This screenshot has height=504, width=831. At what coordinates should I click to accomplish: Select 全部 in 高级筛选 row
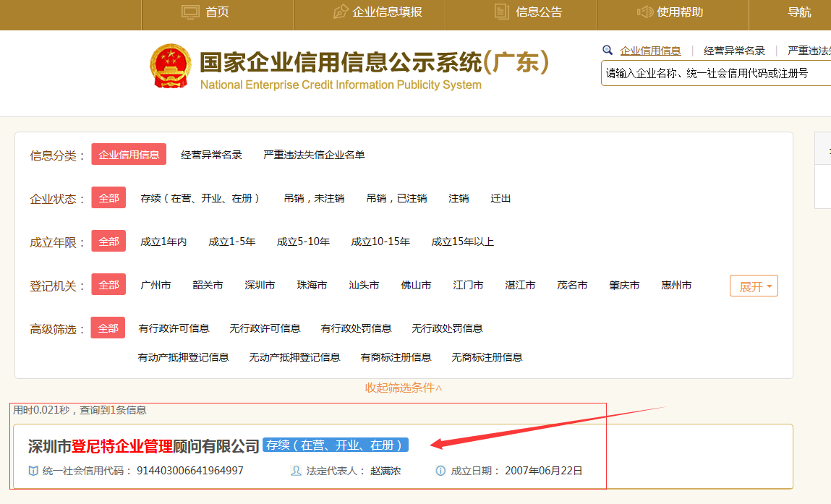pos(108,328)
